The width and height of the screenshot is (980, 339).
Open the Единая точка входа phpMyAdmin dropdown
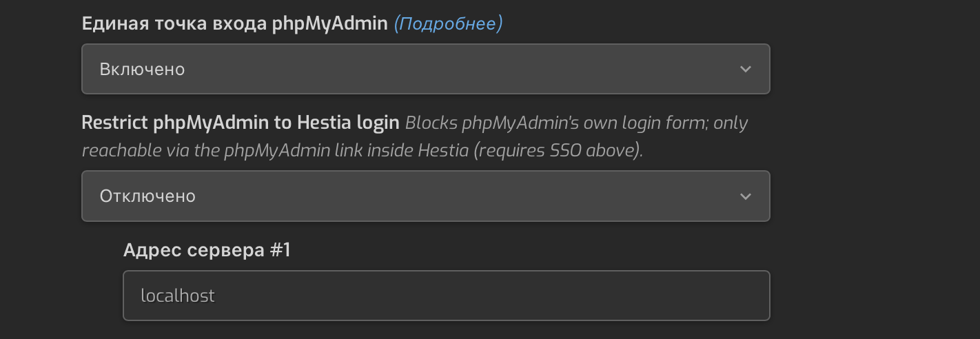click(426, 69)
